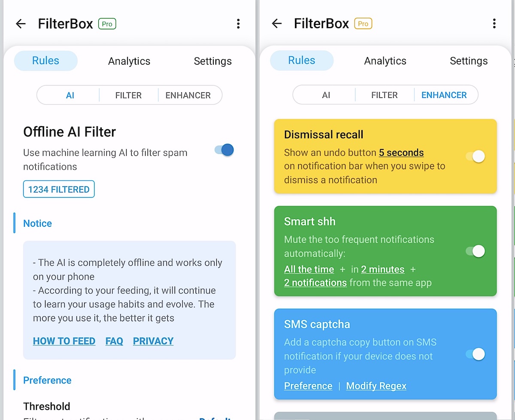Open three-dot menu on right screen

coord(494,24)
